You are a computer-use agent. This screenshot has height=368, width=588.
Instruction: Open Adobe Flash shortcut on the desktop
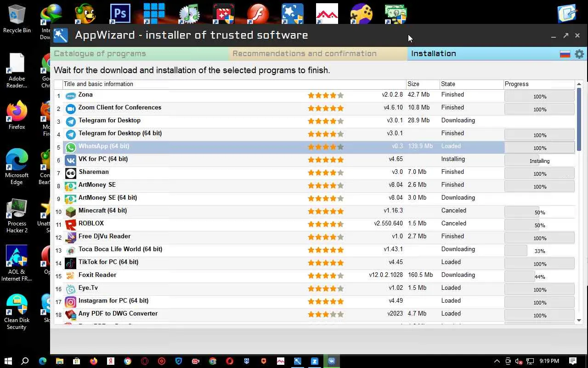coord(258,13)
